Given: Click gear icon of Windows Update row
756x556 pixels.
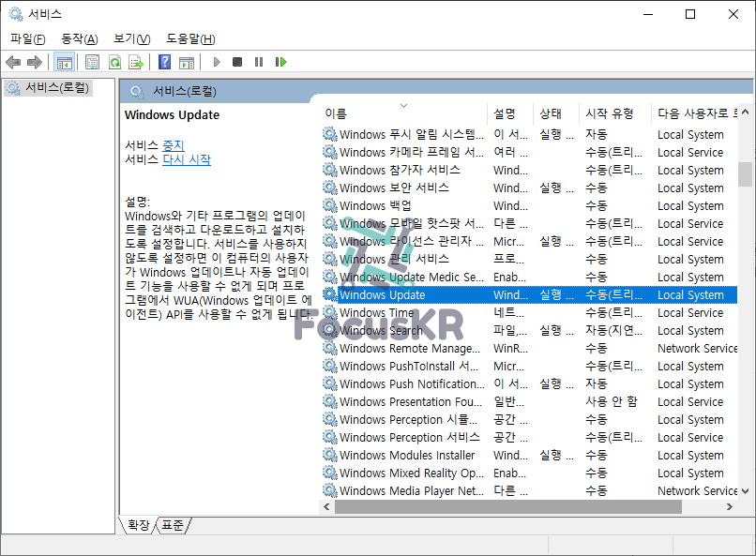Looking at the screenshot, I should click(x=330, y=294).
